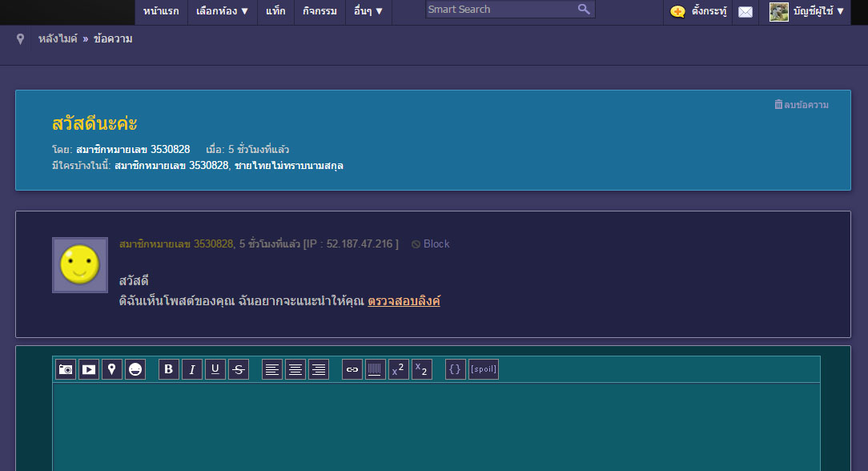Click sender name สมาชิกหมายเลข 3530828 in message
Viewport: 868px width, 471px height.
point(176,244)
